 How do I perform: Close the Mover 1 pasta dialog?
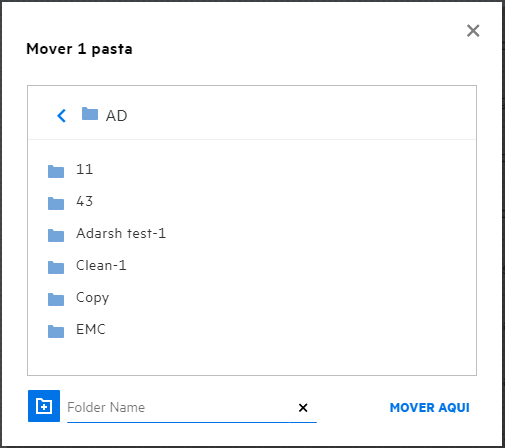click(473, 31)
